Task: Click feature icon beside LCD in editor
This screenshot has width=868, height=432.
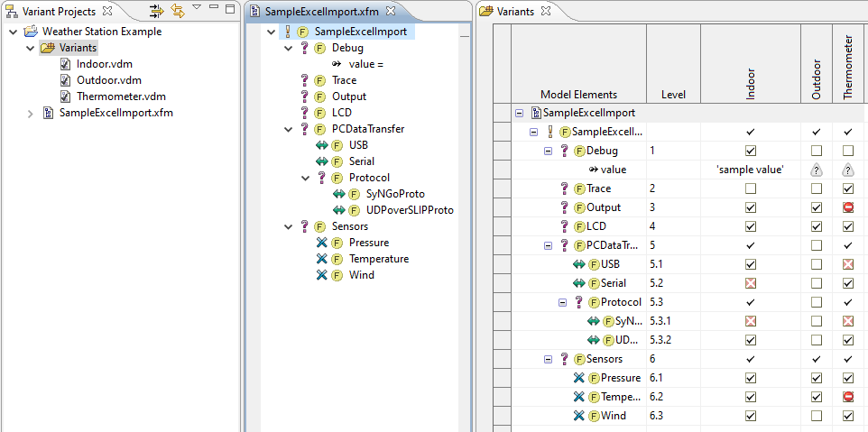Action: tap(320, 113)
